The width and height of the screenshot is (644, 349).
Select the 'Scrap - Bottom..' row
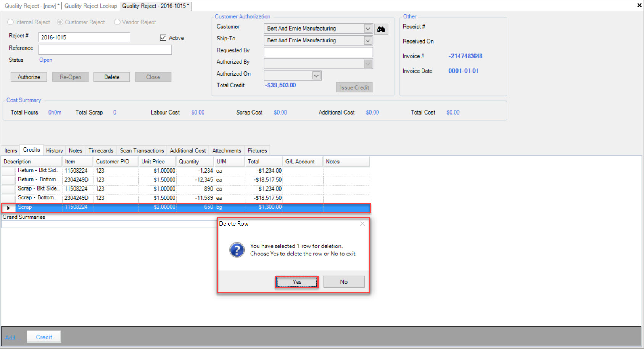point(186,198)
